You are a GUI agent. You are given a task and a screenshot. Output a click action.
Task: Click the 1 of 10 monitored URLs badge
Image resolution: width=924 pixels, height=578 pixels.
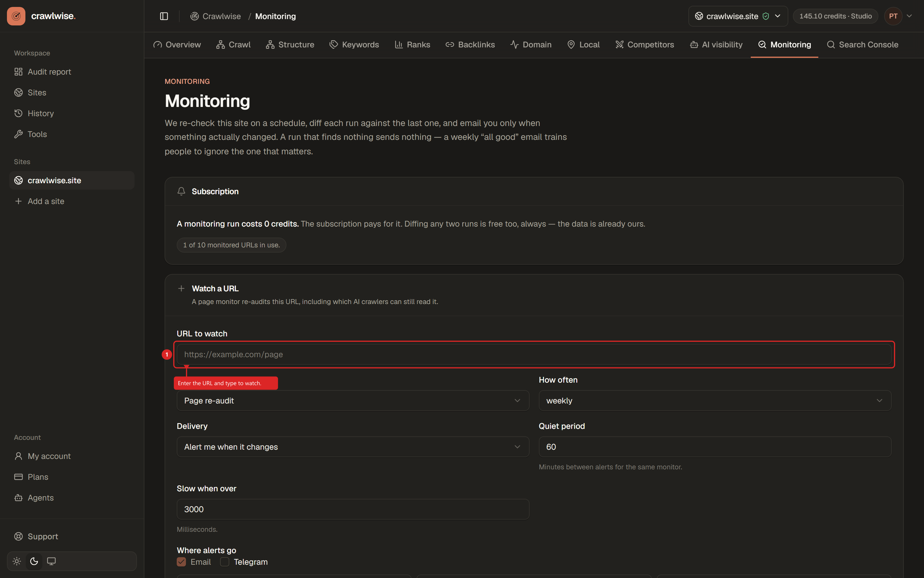[231, 245]
